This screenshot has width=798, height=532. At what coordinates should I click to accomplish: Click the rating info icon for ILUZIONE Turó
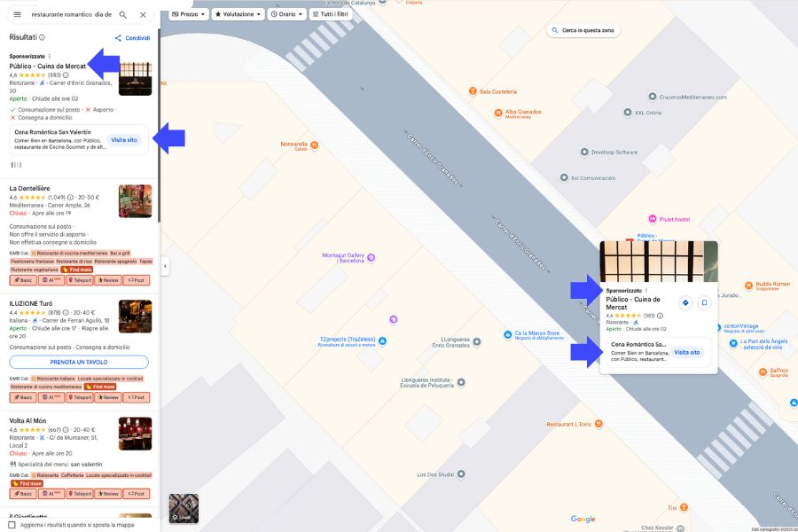click(x=66, y=313)
